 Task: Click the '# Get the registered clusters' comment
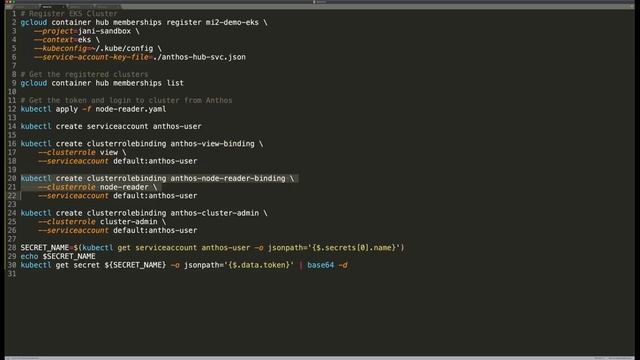click(x=84, y=74)
